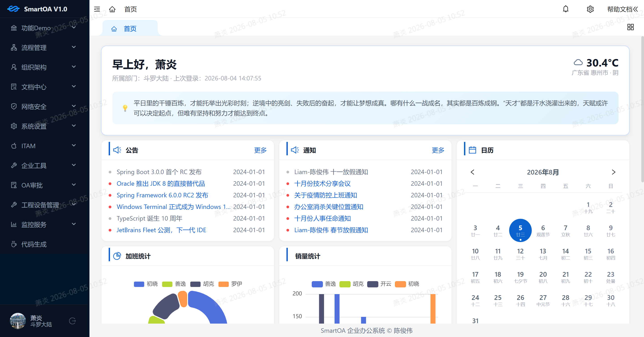Open the settings gear in the header
The width and height of the screenshot is (644, 337).
click(590, 9)
